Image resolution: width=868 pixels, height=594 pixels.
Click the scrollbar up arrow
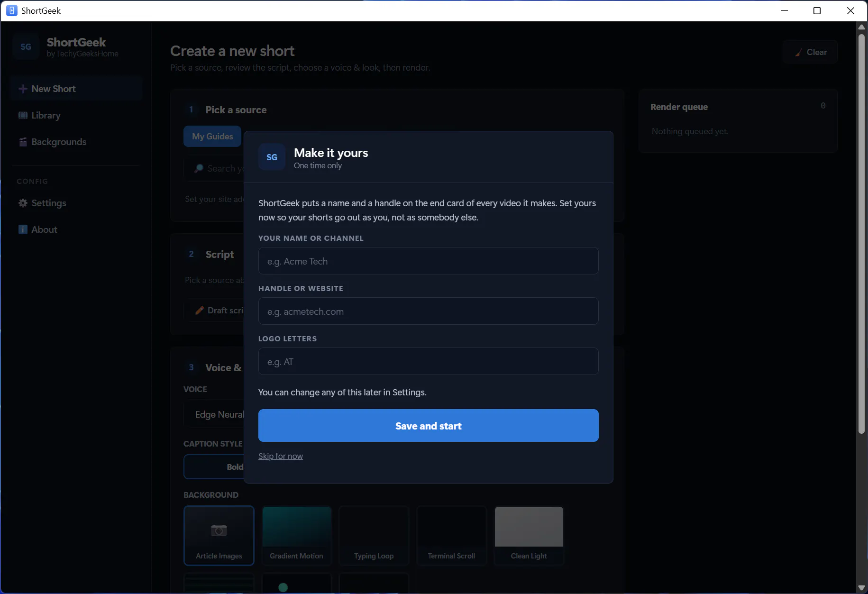click(x=861, y=27)
